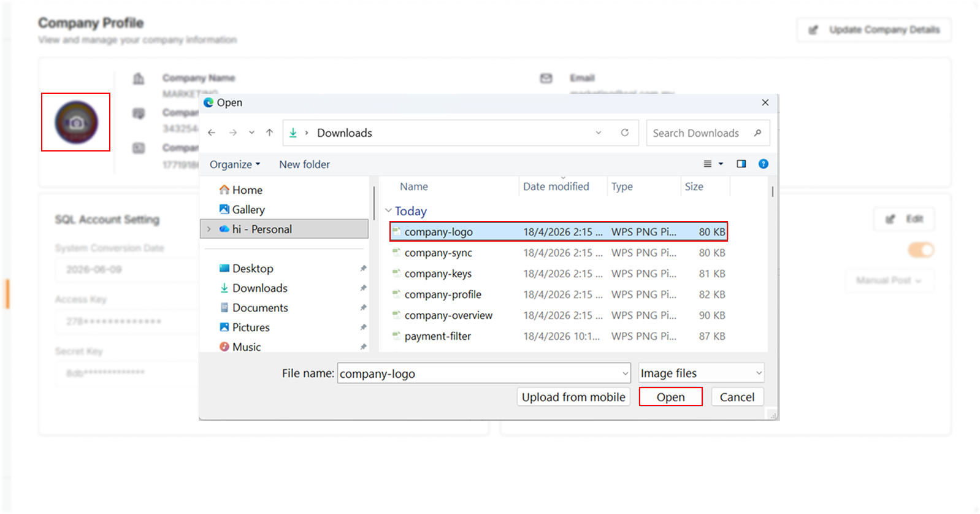Collapse the Today group
This screenshot has width=980, height=514.
click(x=388, y=210)
